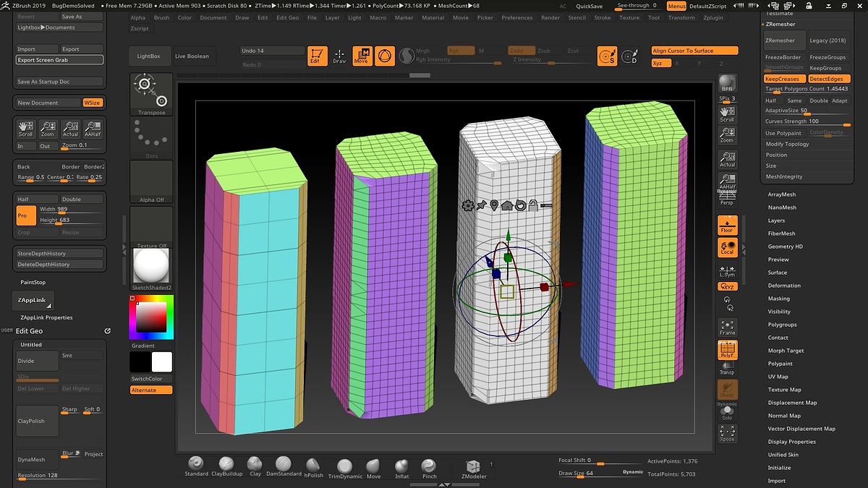
Task: Expand the Displacement Map section
Action: 793,403
